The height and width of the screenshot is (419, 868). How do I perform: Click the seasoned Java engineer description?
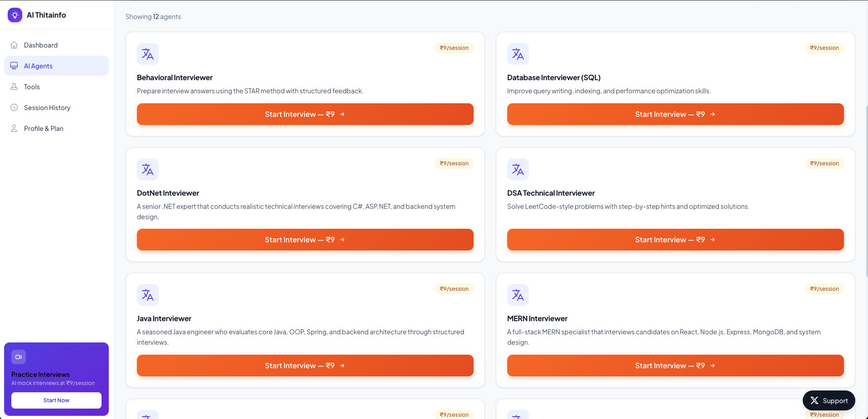(x=301, y=337)
